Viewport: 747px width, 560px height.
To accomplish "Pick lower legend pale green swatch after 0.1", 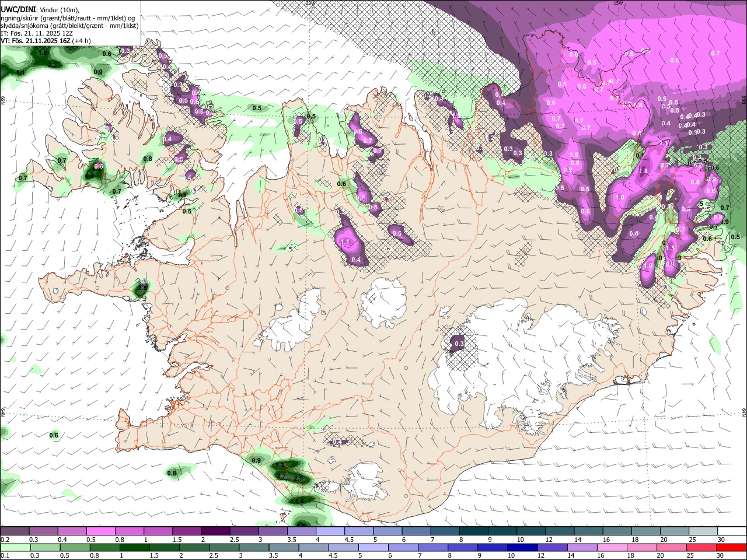I will (x=14, y=547).
